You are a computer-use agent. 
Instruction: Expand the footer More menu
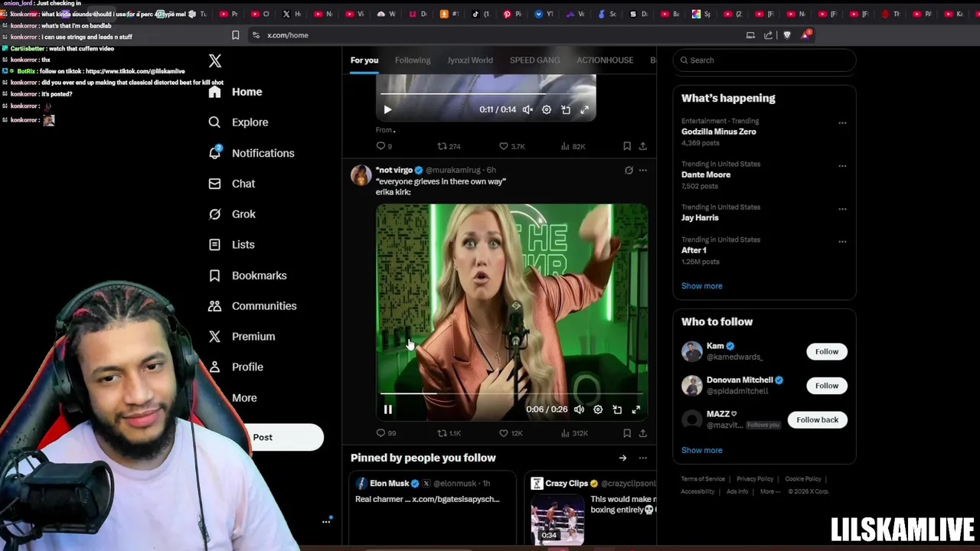tap(769, 491)
